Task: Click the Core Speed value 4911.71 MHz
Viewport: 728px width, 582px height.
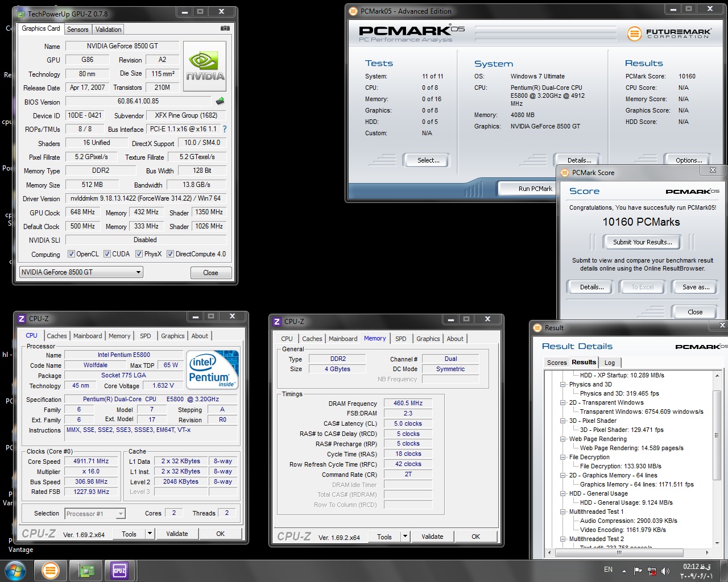Action: [91, 462]
